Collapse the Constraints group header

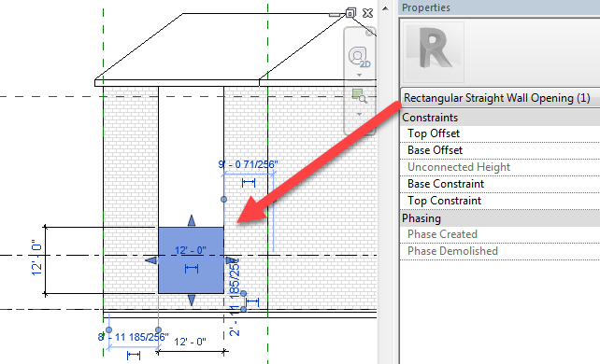coord(500,118)
